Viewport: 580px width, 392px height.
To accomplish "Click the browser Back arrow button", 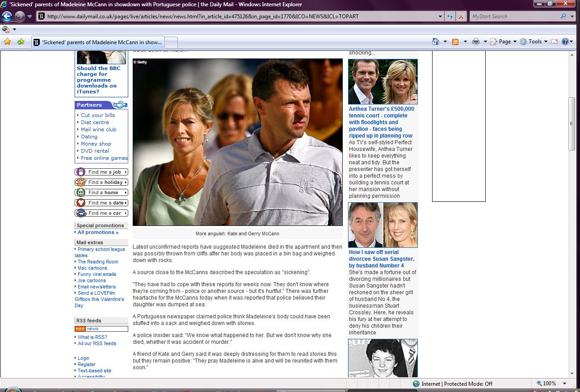I will (7, 17).
